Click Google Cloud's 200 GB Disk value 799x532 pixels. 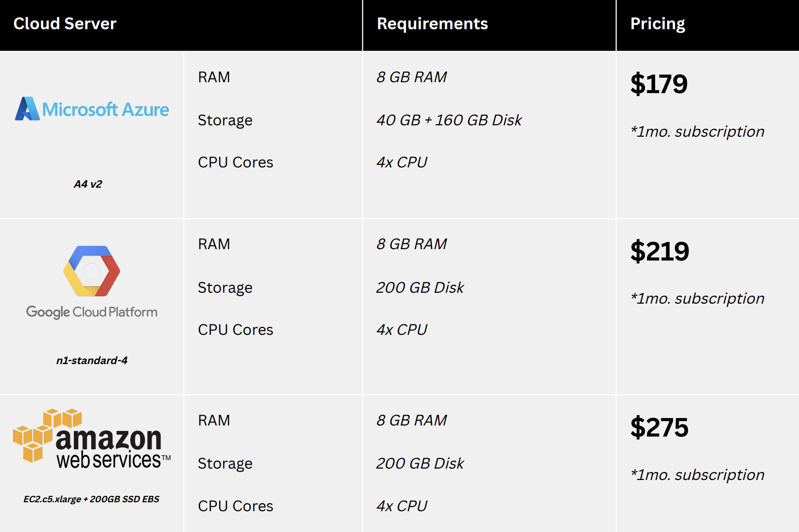420,288
